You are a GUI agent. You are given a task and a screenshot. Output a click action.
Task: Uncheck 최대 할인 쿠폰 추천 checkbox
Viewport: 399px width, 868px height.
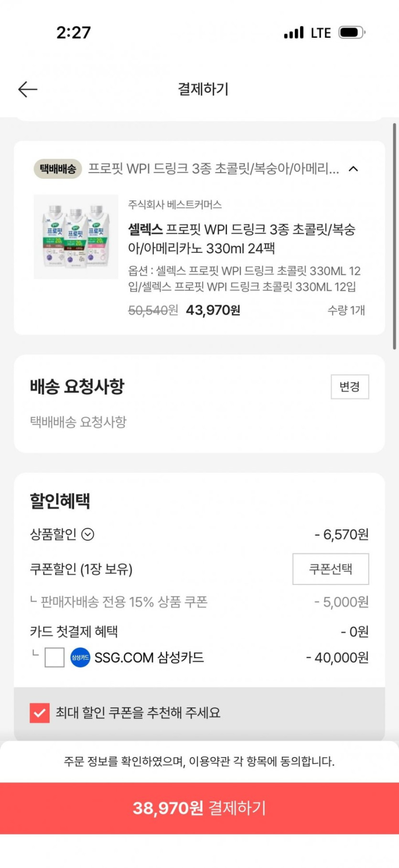[x=40, y=713]
